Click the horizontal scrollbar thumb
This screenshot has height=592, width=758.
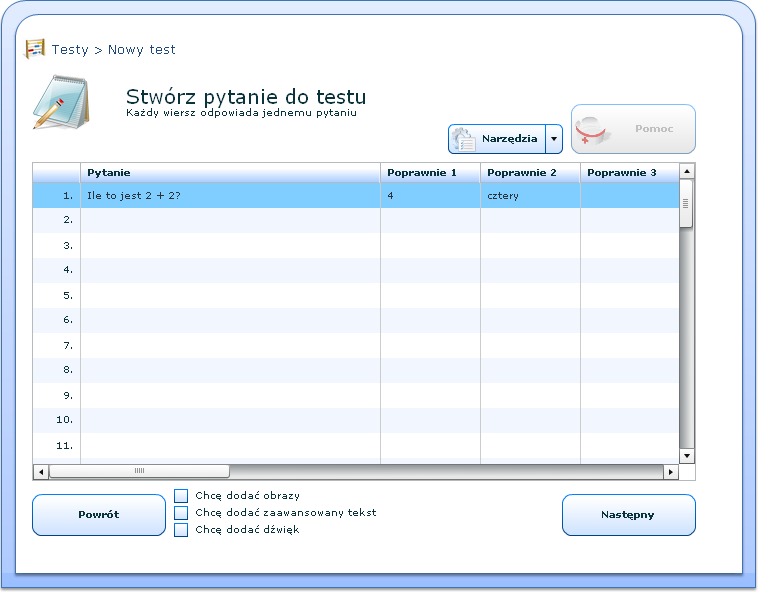coord(139,471)
